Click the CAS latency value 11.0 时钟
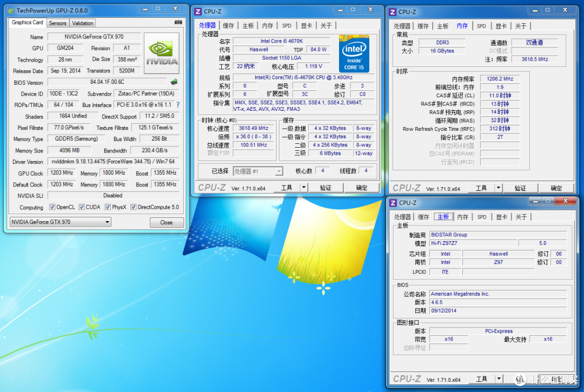 [500, 96]
